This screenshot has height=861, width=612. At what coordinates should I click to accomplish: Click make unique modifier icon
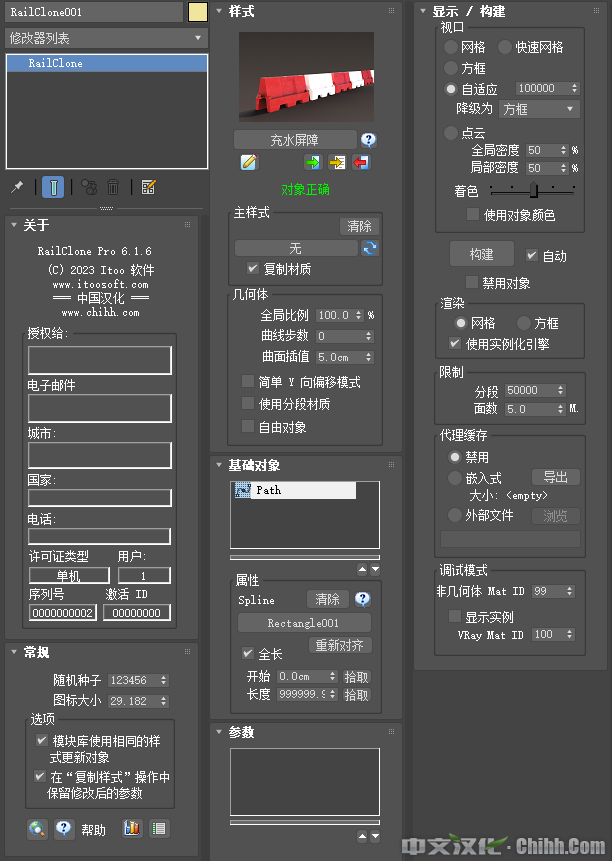[x=89, y=187]
